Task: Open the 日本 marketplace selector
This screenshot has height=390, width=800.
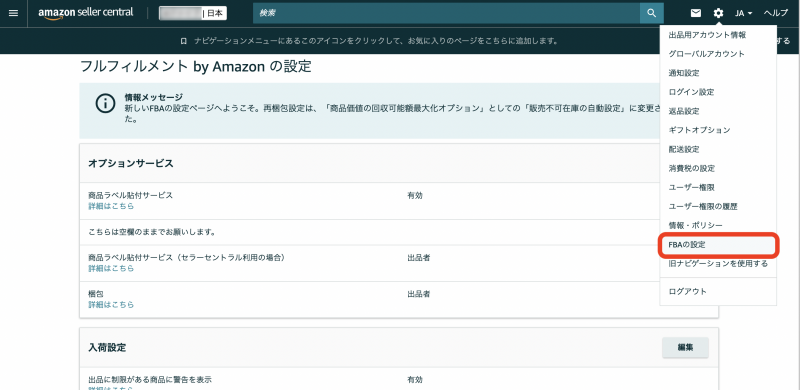Action: (x=193, y=13)
